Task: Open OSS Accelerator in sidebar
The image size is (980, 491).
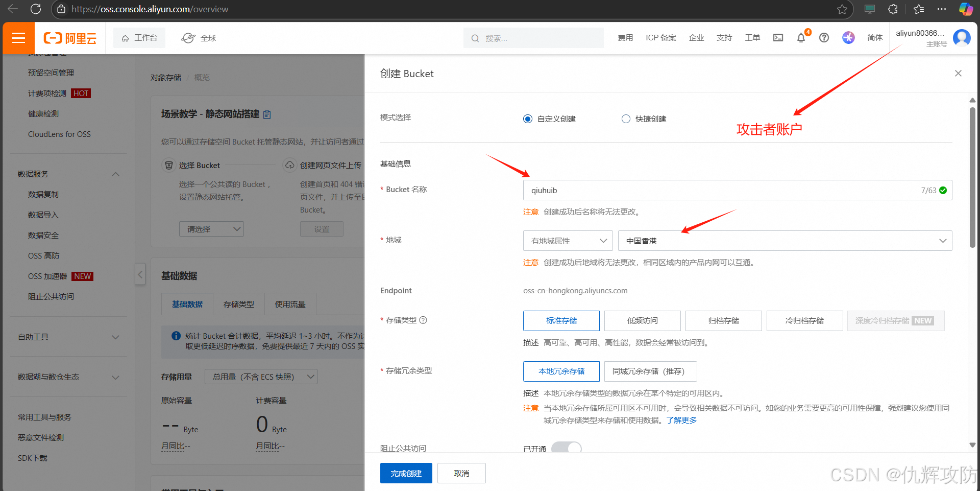Action: click(x=47, y=276)
